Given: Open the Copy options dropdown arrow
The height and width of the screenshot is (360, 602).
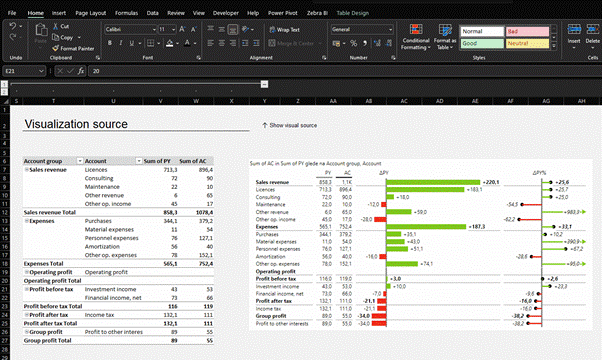Looking at the screenshot, I should [x=79, y=37].
